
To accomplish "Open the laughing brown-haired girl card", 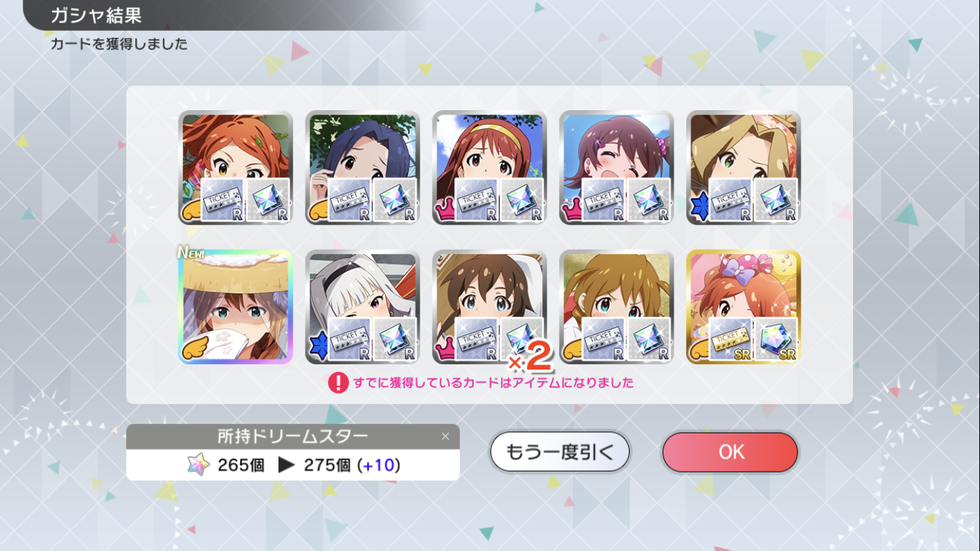I will tap(616, 168).
